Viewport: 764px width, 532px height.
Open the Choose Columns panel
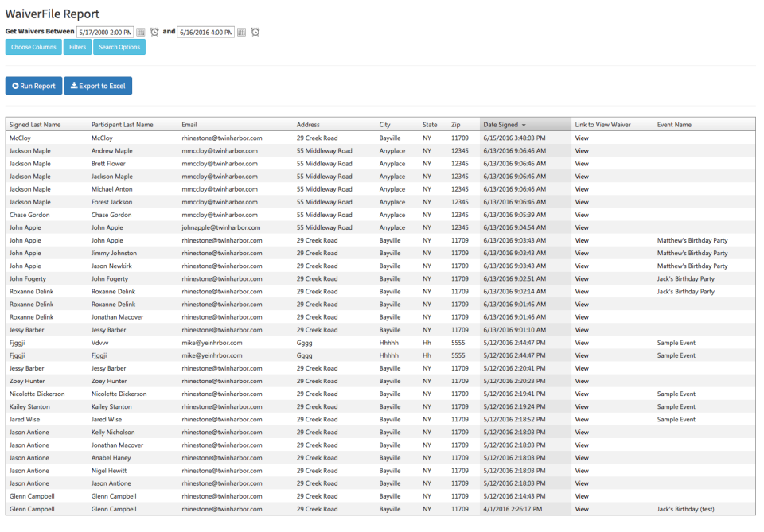coord(33,47)
